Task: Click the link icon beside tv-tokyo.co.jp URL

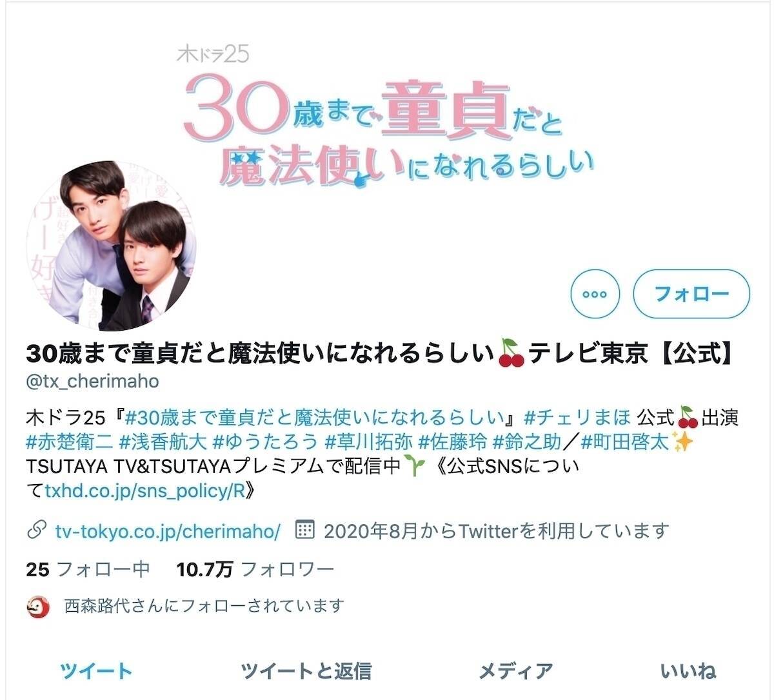Action: (35, 531)
